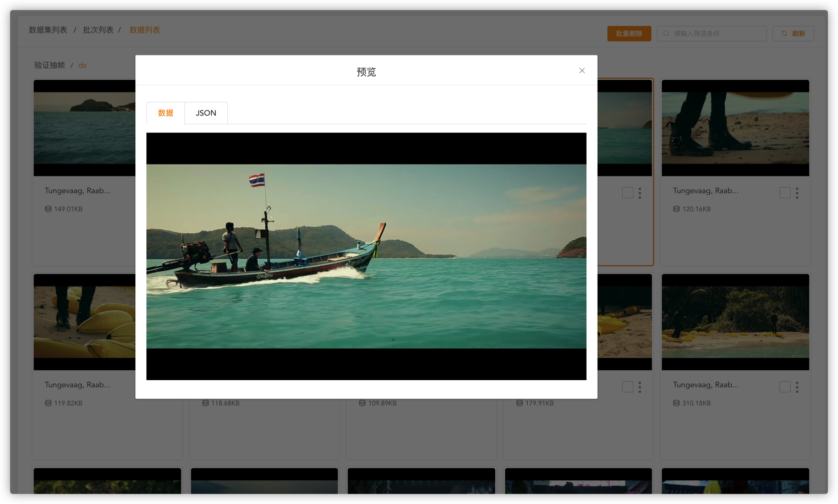Open the yellow bags thumbnail of 119.82KB card

tap(84, 322)
